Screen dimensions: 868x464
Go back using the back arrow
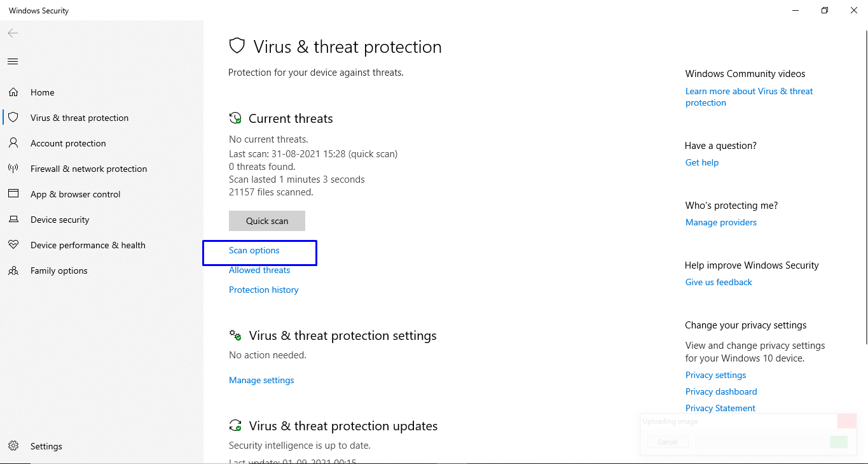(x=13, y=33)
